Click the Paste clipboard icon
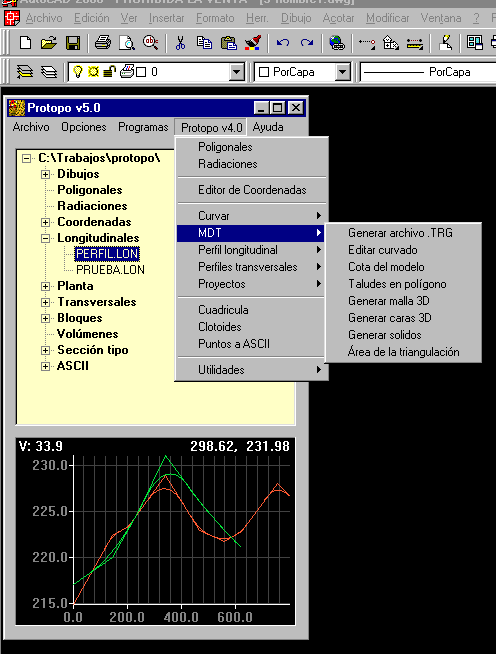The height and width of the screenshot is (654, 496). pos(229,43)
